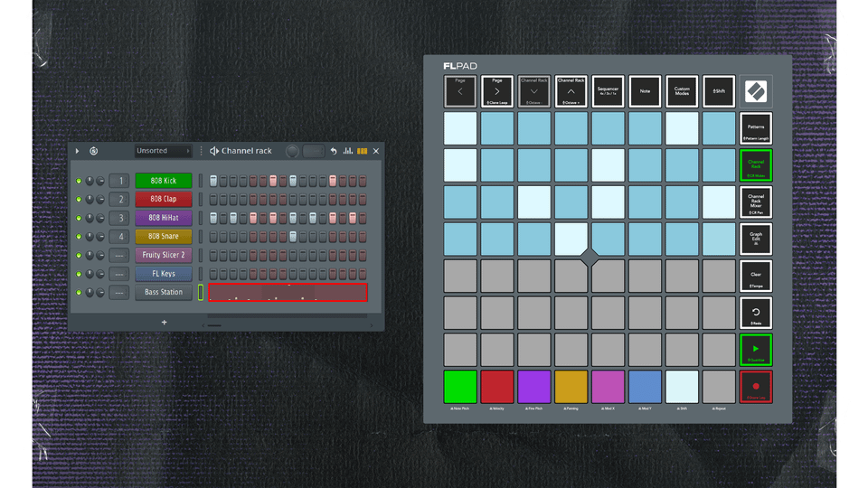Viewport: 868px width, 488px height.
Task: Click mixer track number 4 for 808 Snare
Action: (119, 236)
